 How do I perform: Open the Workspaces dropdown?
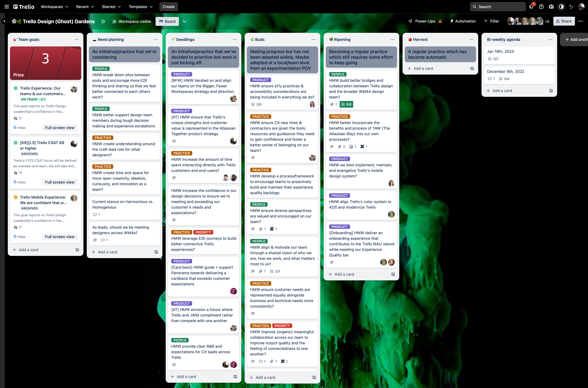tap(54, 7)
